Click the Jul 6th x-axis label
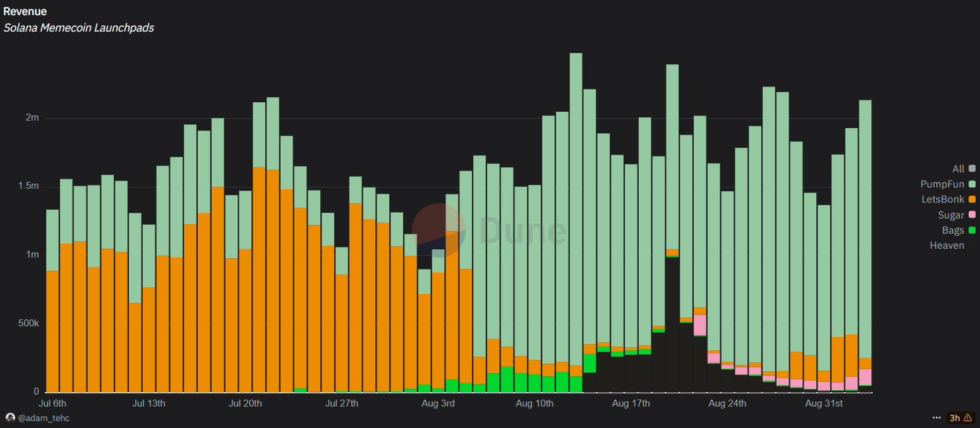This screenshot has height=428, width=980. (x=52, y=403)
